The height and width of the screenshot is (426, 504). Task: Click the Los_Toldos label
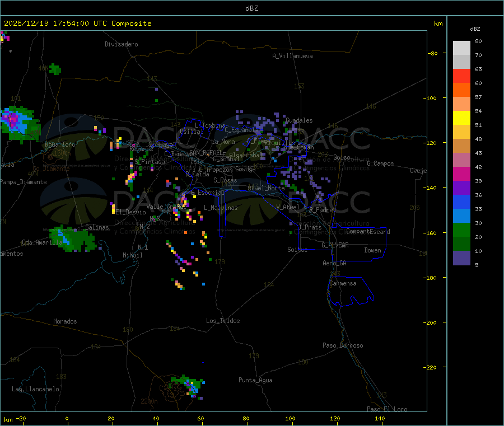click(223, 321)
